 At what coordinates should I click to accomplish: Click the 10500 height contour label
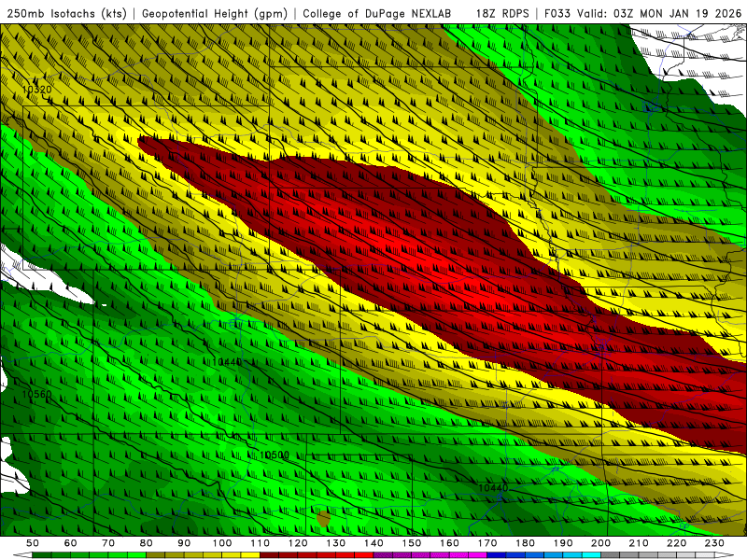click(274, 455)
